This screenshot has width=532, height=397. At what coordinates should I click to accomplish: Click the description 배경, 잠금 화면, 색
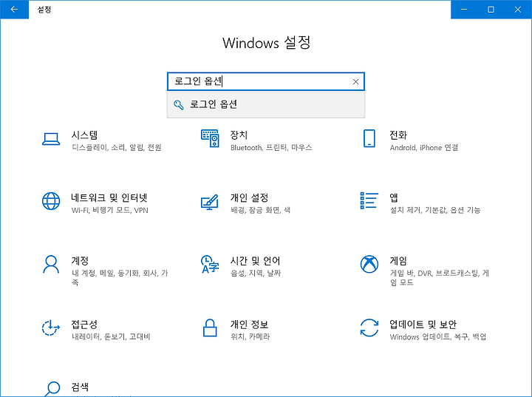point(260,210)
